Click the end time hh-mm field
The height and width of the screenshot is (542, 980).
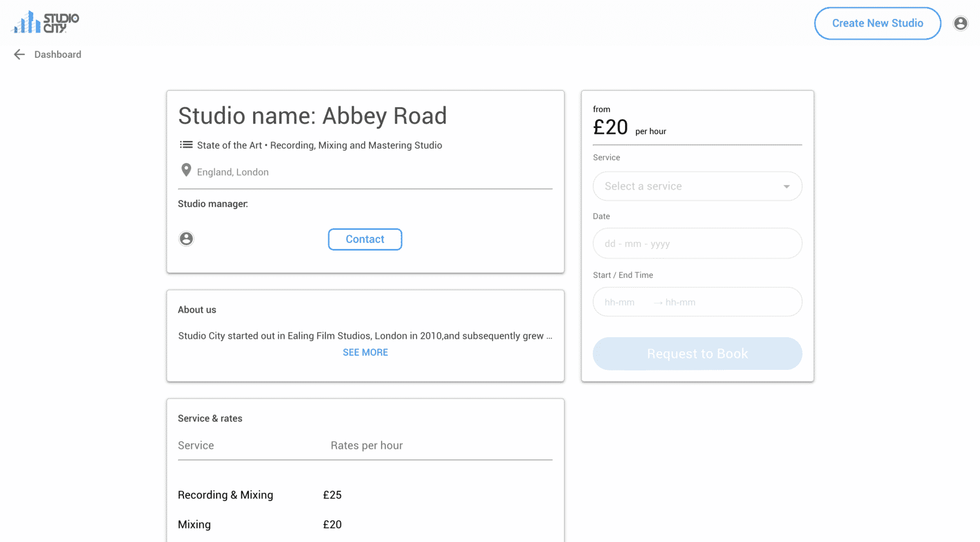tap(681, 302)
